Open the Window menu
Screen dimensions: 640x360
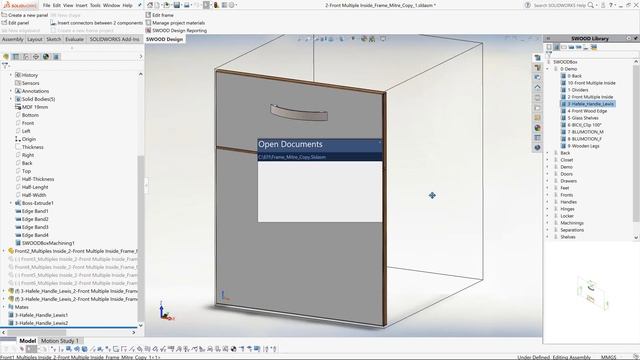[x=111, y=5]
